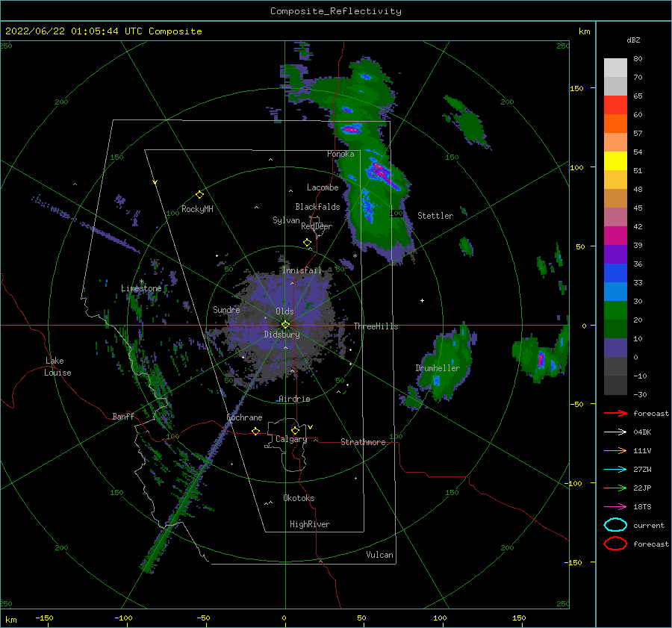Click the HighRiver label
This screenshot has height=628, width=672.
[310, 524]
